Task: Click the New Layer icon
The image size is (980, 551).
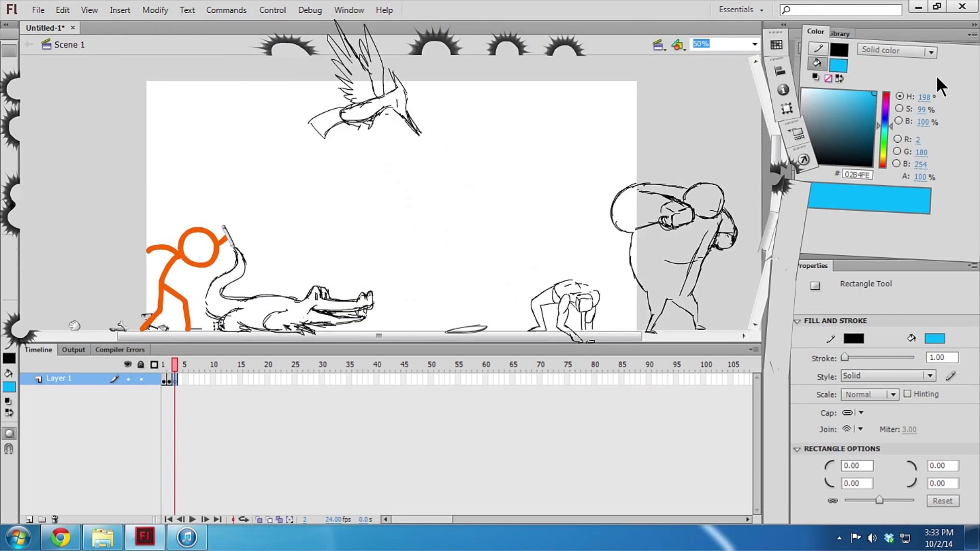Action: pos(30,519)
